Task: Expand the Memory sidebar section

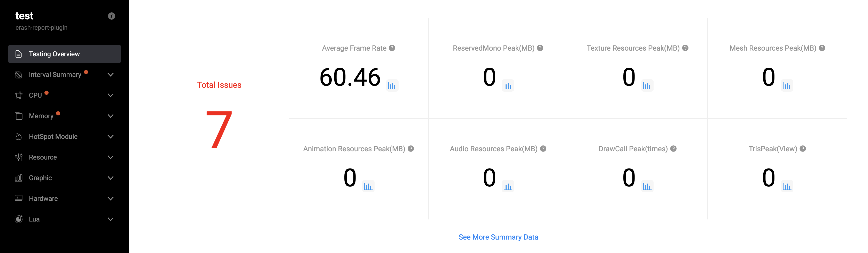Action: (111, 116)
